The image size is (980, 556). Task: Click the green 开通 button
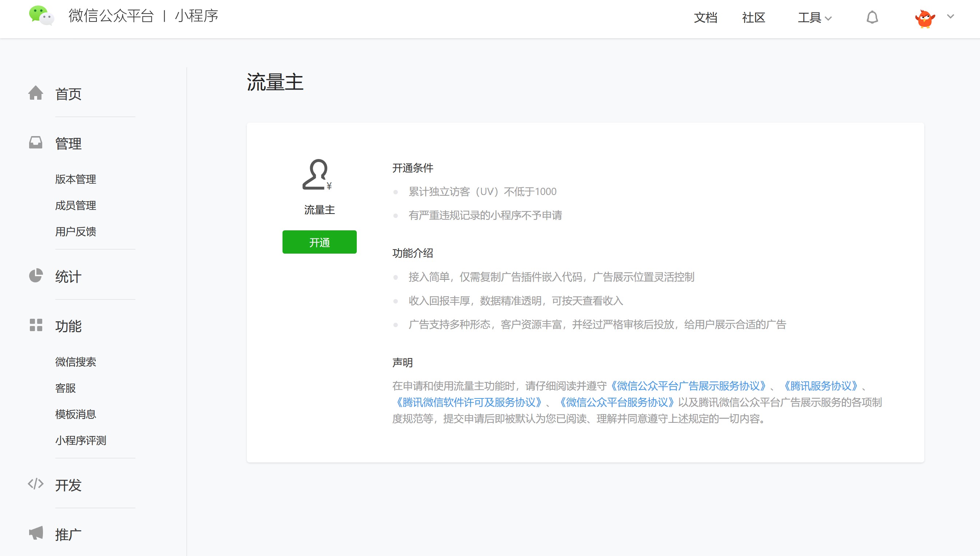click(x=319, y=242)
